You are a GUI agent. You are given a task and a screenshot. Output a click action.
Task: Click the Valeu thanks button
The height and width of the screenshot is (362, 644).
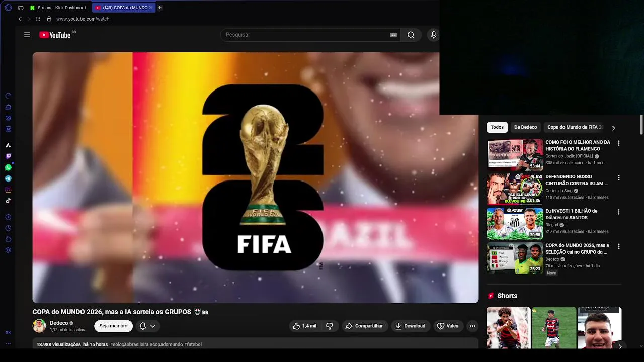tap(448, 326)
